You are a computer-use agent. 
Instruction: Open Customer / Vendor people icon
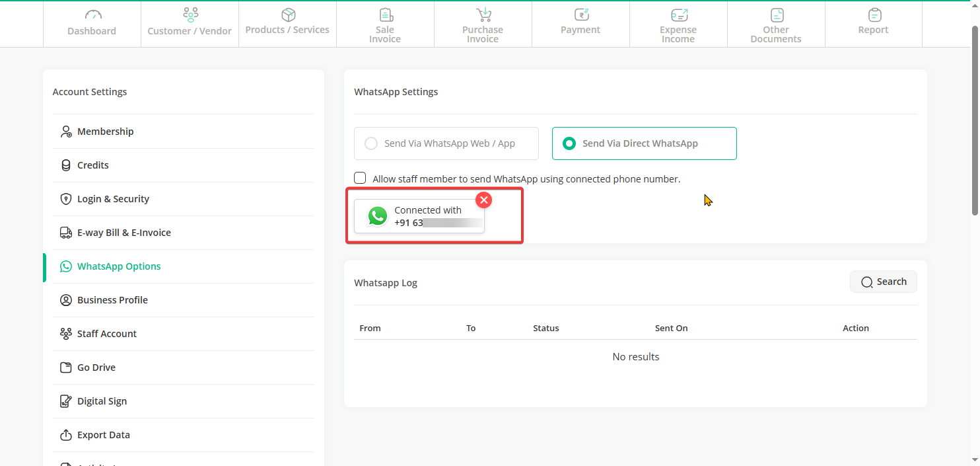pos(190,15)
